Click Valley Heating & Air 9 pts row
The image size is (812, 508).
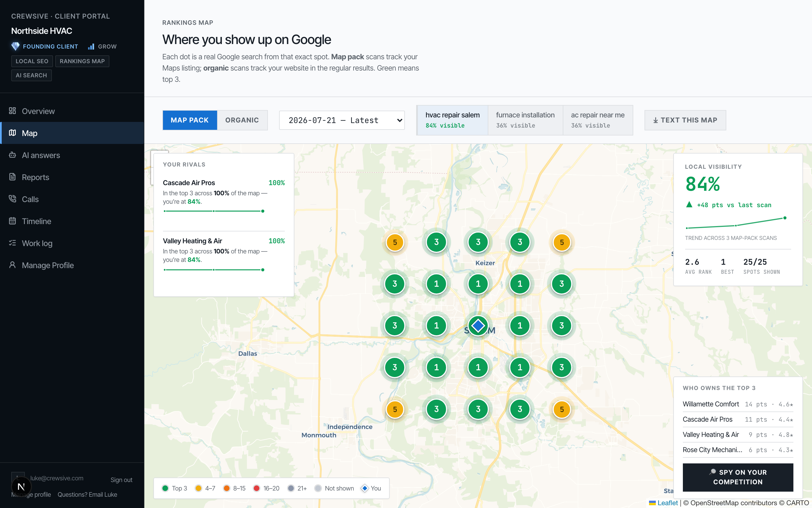[x=738, y=434]
